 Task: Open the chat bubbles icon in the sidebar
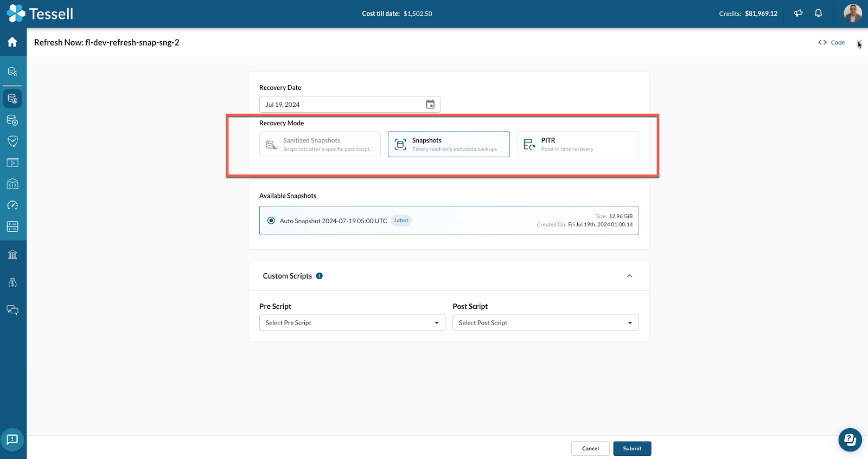coord(12,310)
